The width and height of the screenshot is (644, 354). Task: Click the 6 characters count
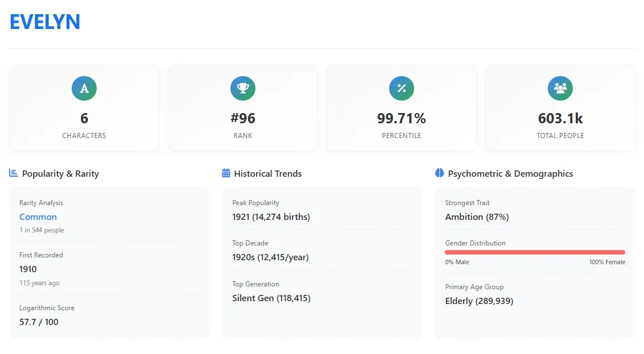(84, 118)
